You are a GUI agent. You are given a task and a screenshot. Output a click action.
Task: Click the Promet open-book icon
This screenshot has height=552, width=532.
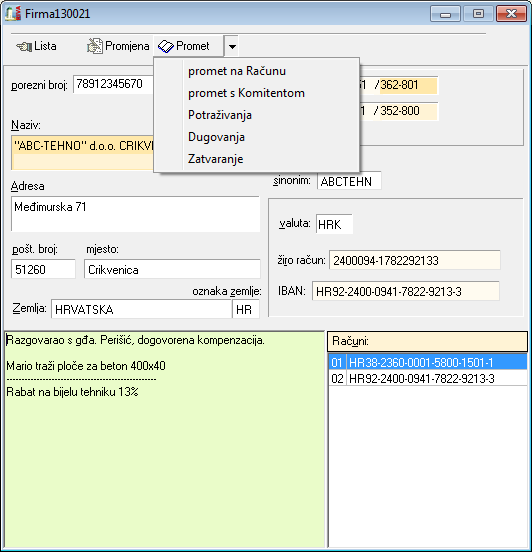pyautogui.click(x=165, y=46)
